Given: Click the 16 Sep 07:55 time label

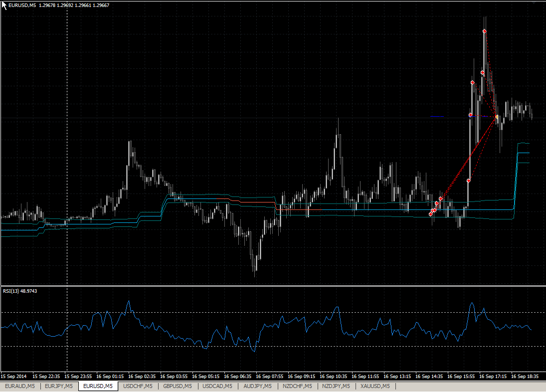Looking at the screenshot, I should [270, 377].
